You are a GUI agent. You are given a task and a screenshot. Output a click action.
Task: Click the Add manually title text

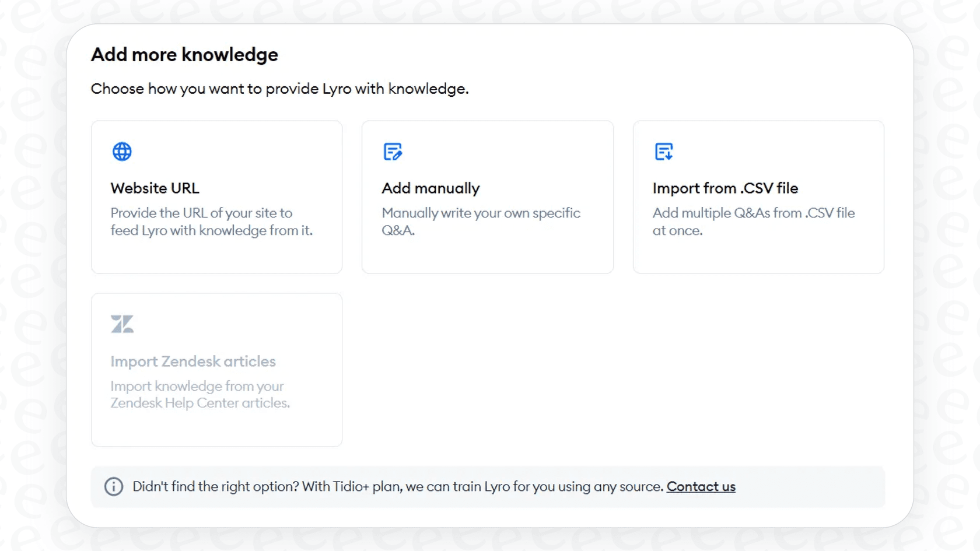[x=430, y=188]
